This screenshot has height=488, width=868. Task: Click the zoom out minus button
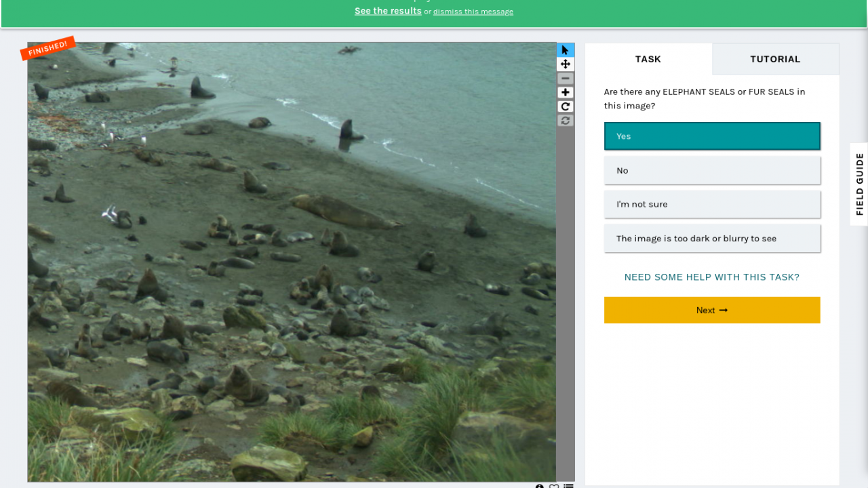coord(566,79)
